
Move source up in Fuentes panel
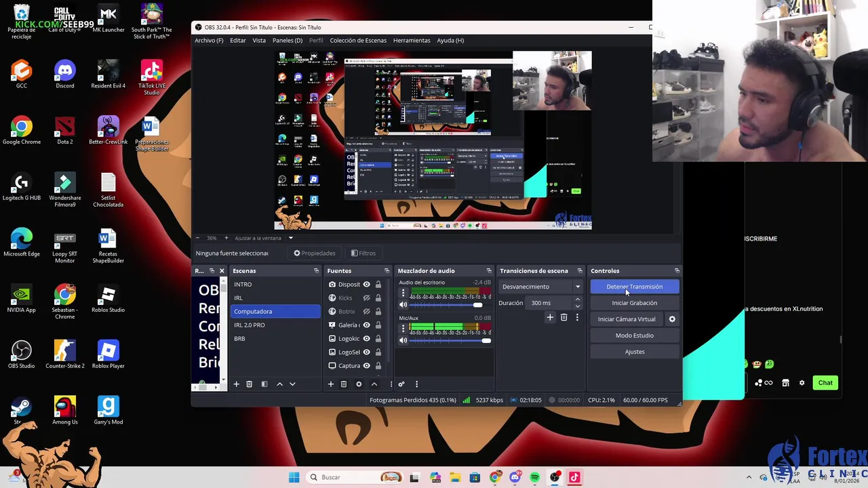point(374,384)
